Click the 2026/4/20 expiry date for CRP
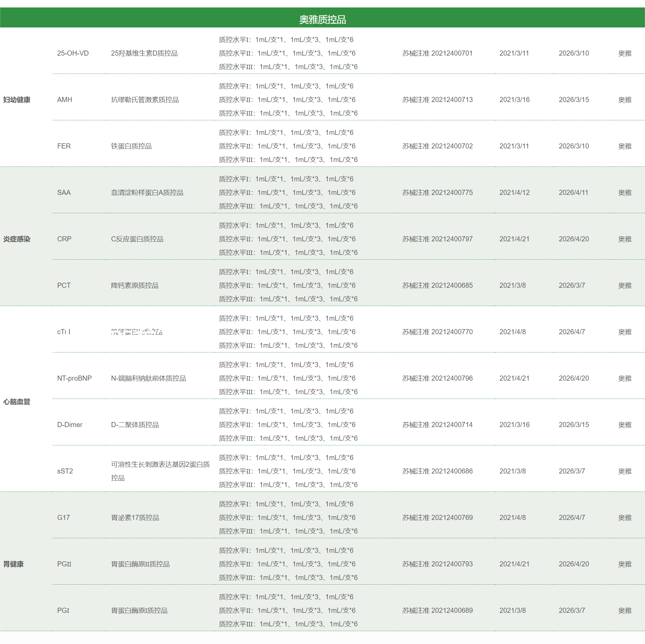645x644 pixels. click(x=573, y=239)
